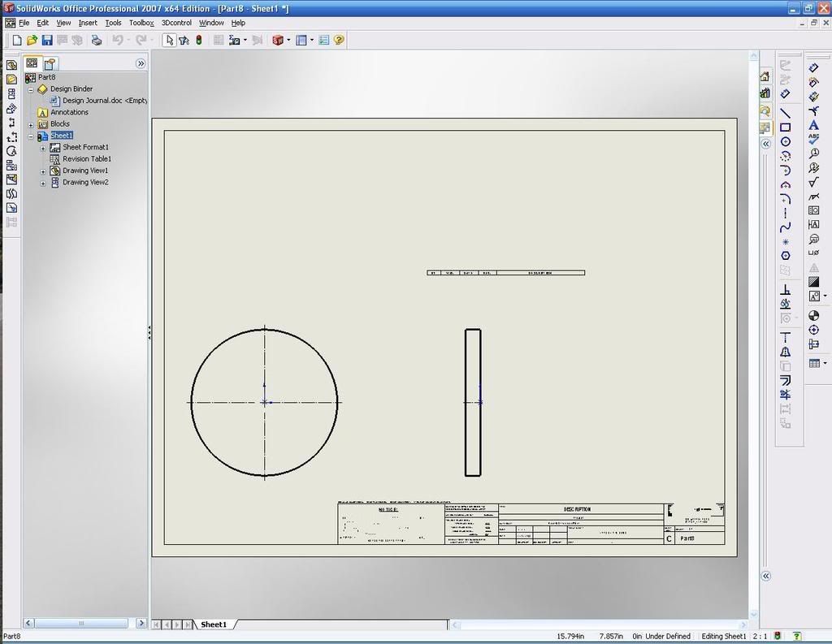Switch to the Sheet1 tab at bottom
832x644 pixels.
click(x=214, y=624)
